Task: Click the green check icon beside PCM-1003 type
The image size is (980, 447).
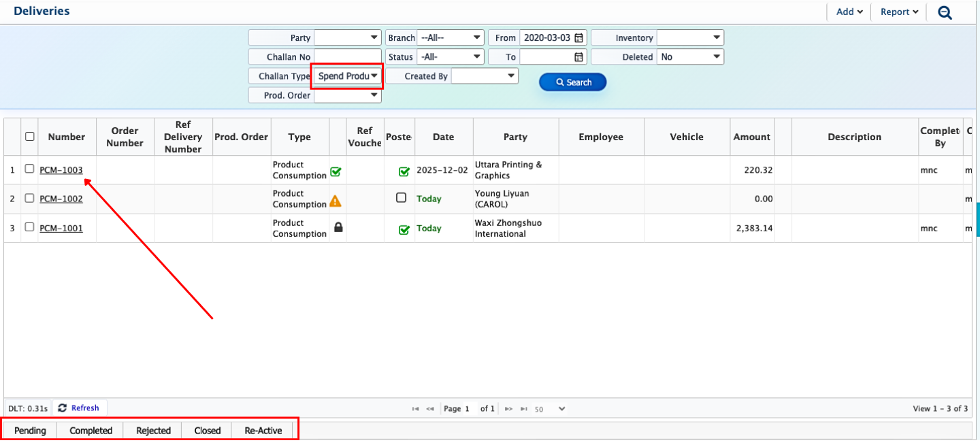Action: click(x=336, y=172)
